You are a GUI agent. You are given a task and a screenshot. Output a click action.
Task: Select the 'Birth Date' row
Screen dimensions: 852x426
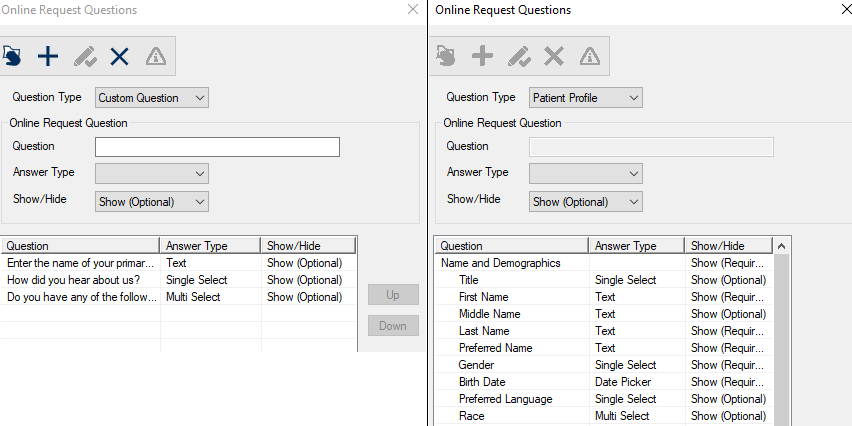[604, 382]
